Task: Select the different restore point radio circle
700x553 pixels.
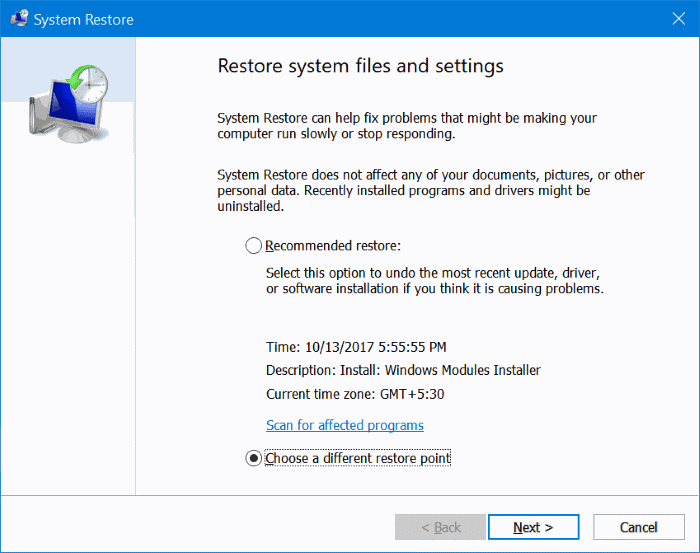Action: point(253,458)
